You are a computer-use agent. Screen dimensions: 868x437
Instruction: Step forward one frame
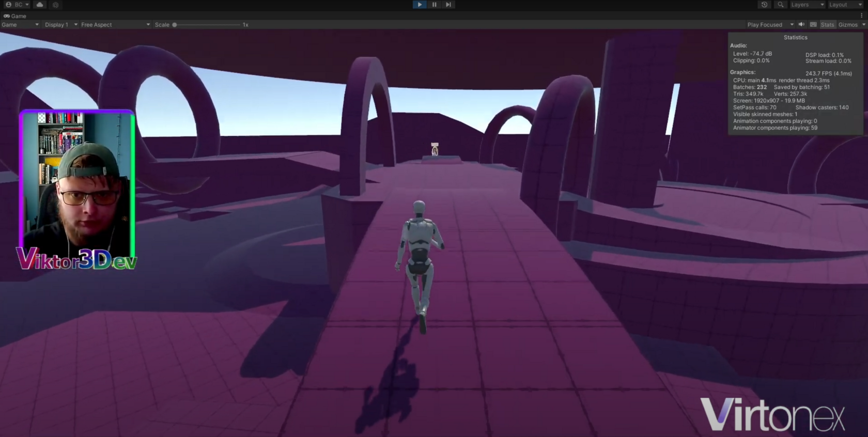pyautogui.click(x=448, y=5)
